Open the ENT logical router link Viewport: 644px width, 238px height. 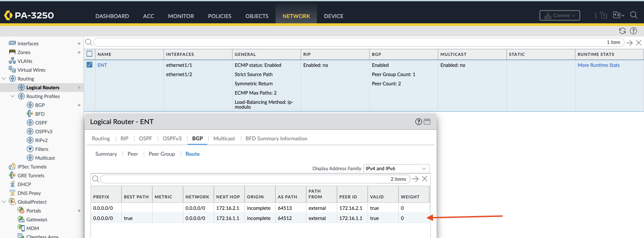(102, 65)
